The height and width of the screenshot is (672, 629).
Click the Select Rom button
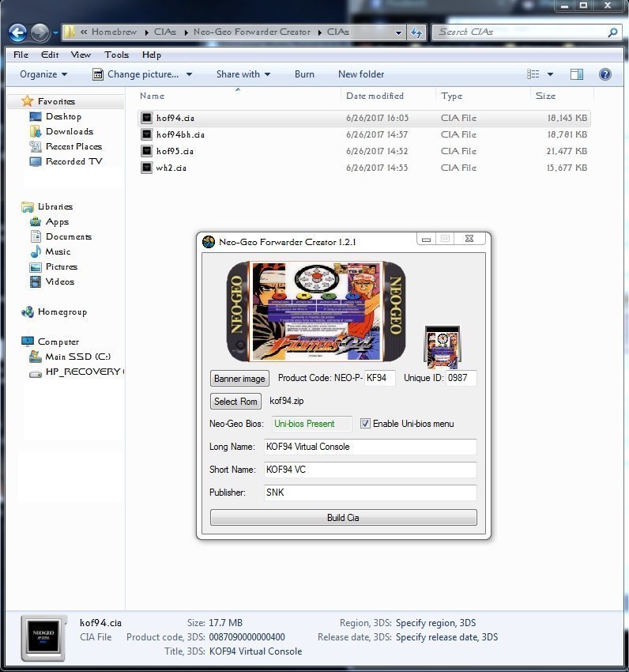(235, 402)
